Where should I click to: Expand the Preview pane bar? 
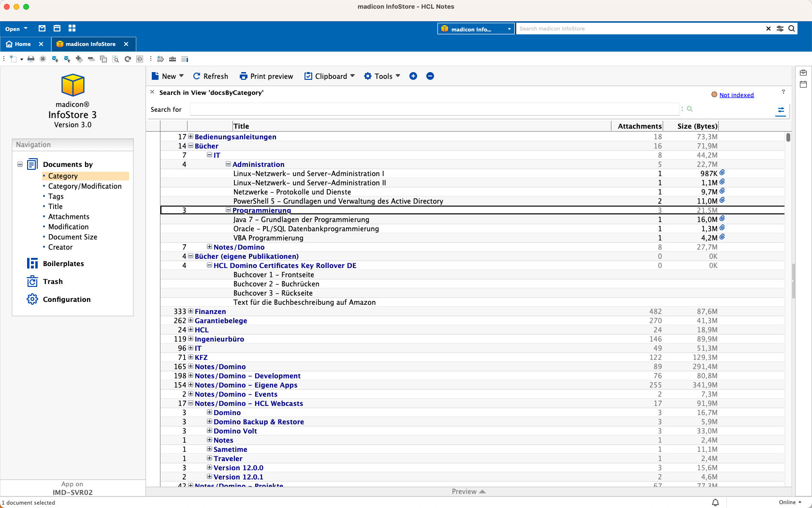[468, 492]
